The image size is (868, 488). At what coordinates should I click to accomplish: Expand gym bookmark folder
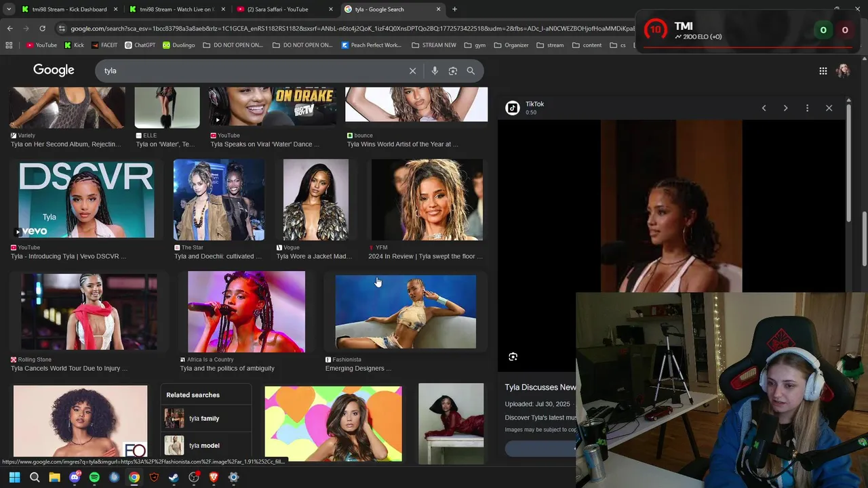point(475,45)
